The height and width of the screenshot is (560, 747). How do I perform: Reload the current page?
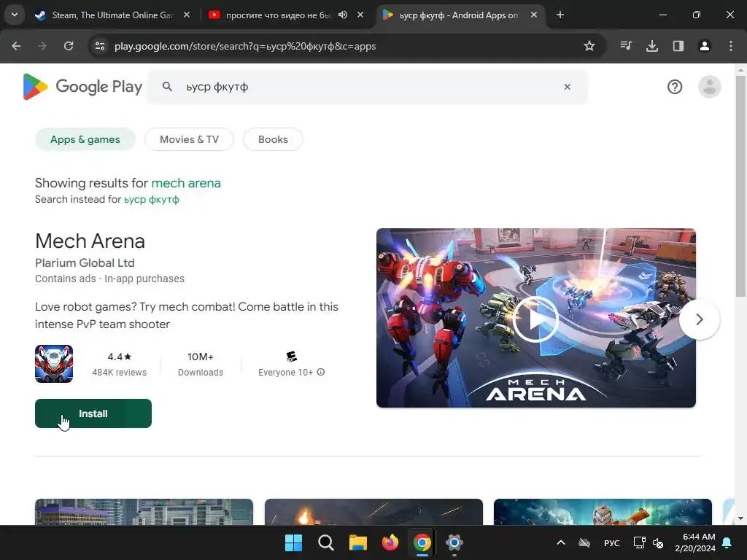pyautogui.click(x=69, y=46)
